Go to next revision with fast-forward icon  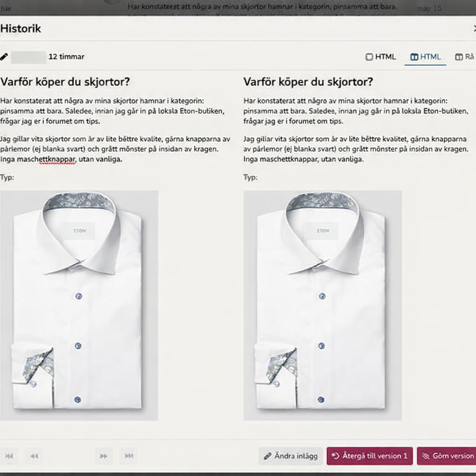tap(104, 456)
